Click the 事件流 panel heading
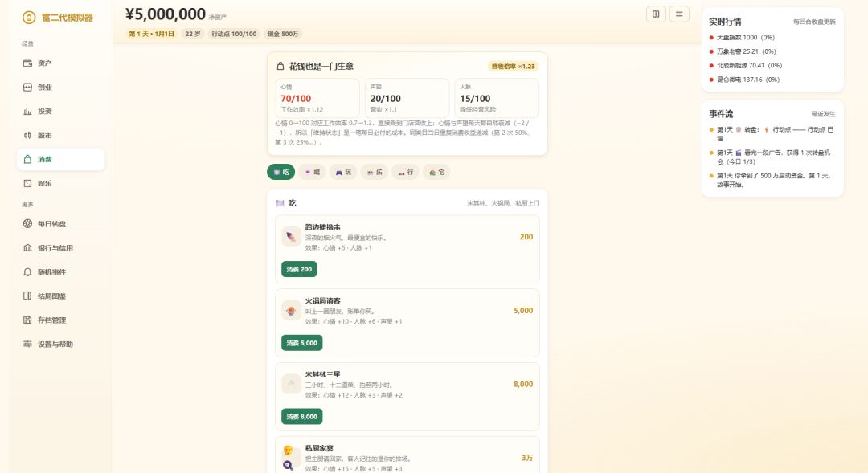Screen dimensions: 868x473 click(x=721, y=113)
